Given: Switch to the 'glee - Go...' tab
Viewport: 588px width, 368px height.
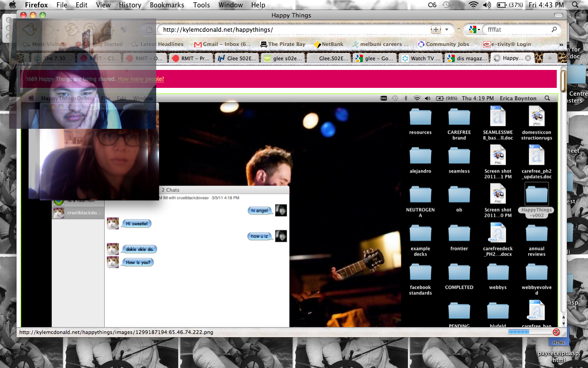Looking at the screenshot, I should click(375, 58).
